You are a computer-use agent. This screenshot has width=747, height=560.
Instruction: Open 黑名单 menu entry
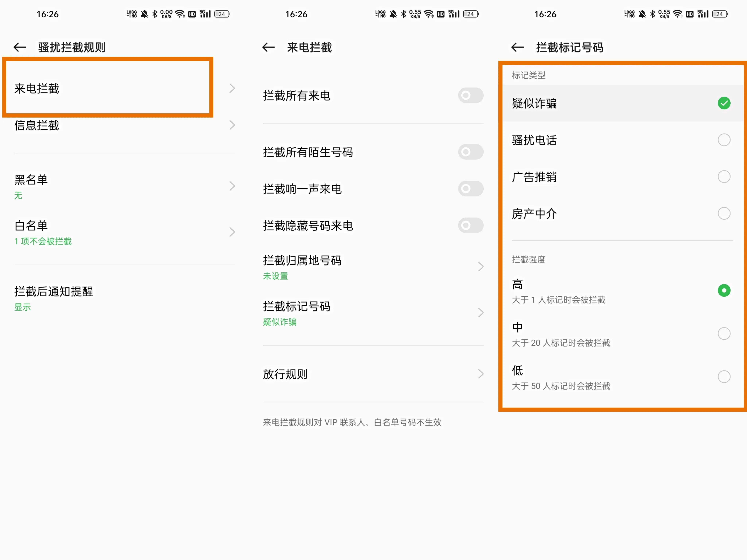point(125,186)
